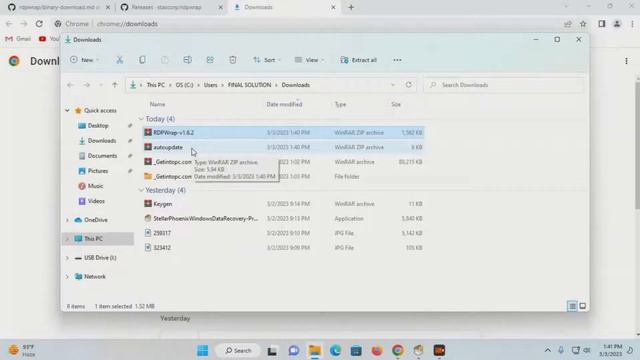Viewport: 640px width, 360px height.
Task: Reload the Chrome page
Action: coord(39,24)
